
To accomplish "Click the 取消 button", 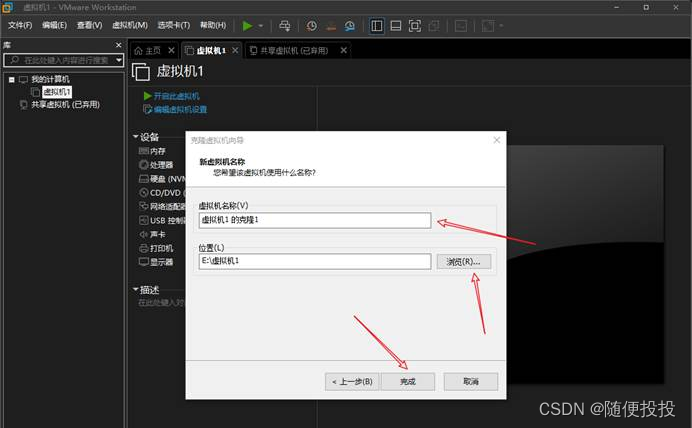I will point(471,382).
